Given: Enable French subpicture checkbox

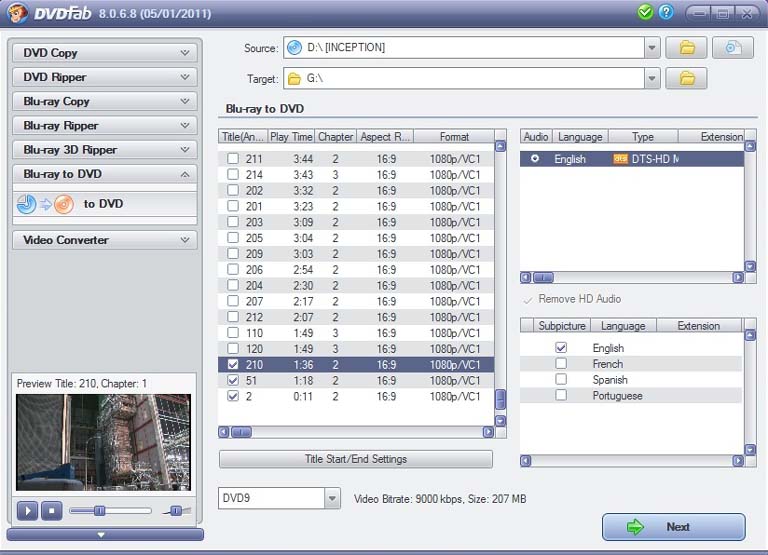Looking at the screenshot, I should (x=561, y=363).
